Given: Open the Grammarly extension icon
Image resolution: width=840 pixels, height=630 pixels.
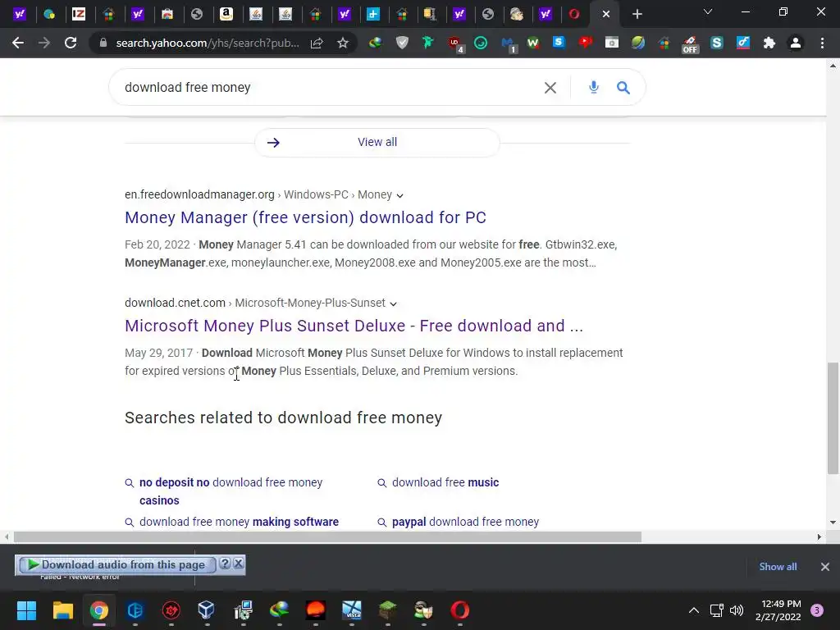Looking at the screenshot, I should coord(481,43).
